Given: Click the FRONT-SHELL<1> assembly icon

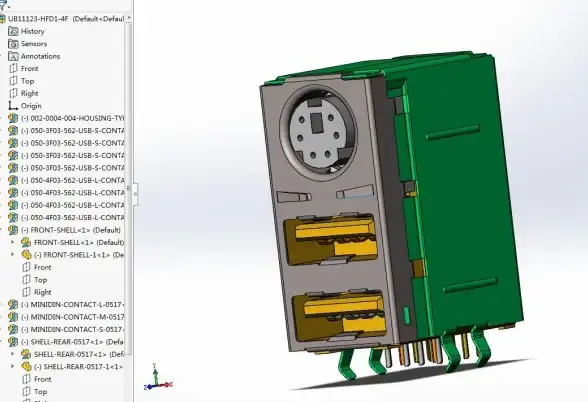Looking at the screenshot, I should 13,230.
